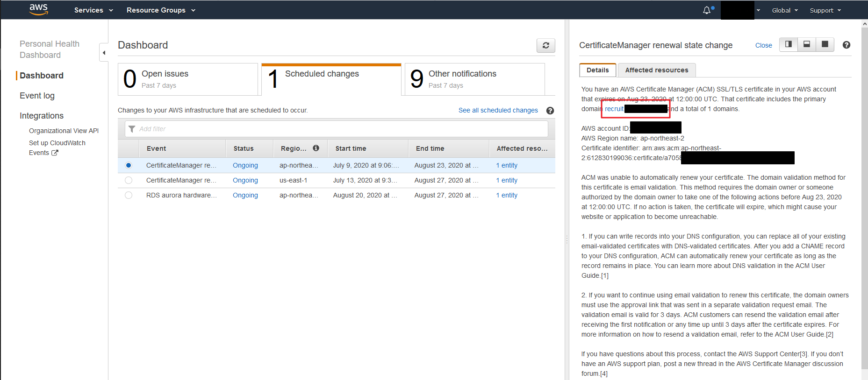Open the Services dropdown menu
The image size is (868, 380).
[x=93, y=10]
